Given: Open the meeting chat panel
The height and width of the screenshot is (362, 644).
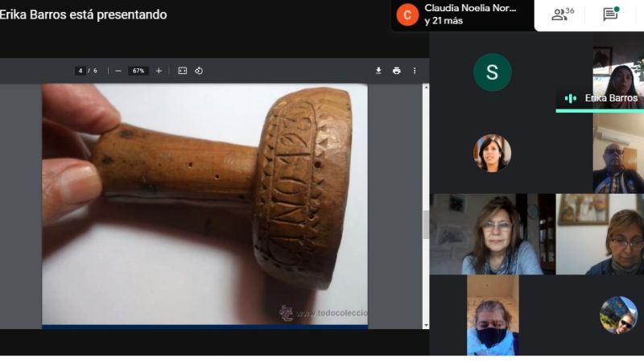Looking at the screenshot, I should [611, 14].
